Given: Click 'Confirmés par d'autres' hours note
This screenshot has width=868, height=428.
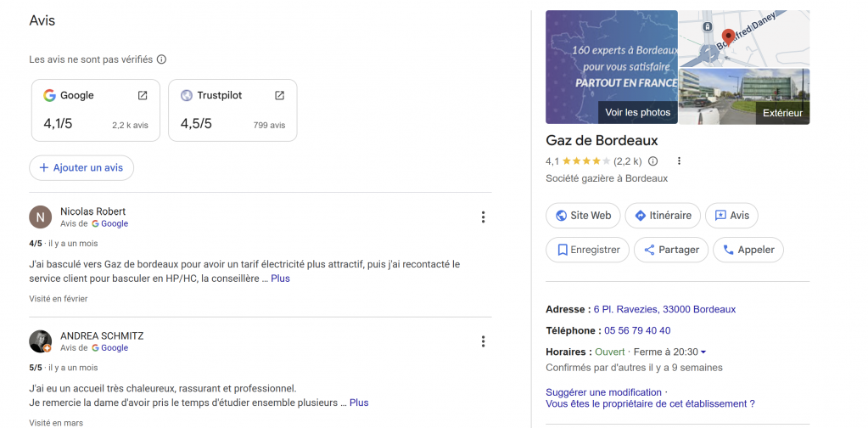Looking at the screenshot, I should click(634, 368).
